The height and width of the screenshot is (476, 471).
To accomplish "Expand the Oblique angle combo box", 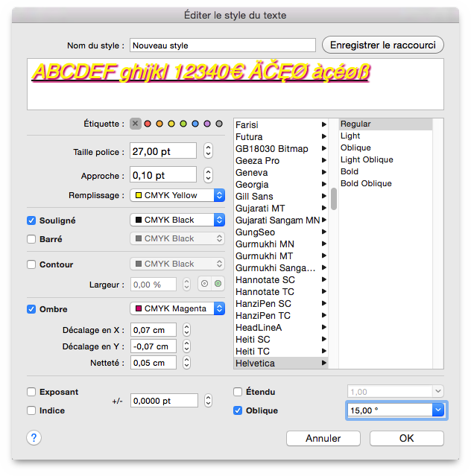I will tap(439, 410).
